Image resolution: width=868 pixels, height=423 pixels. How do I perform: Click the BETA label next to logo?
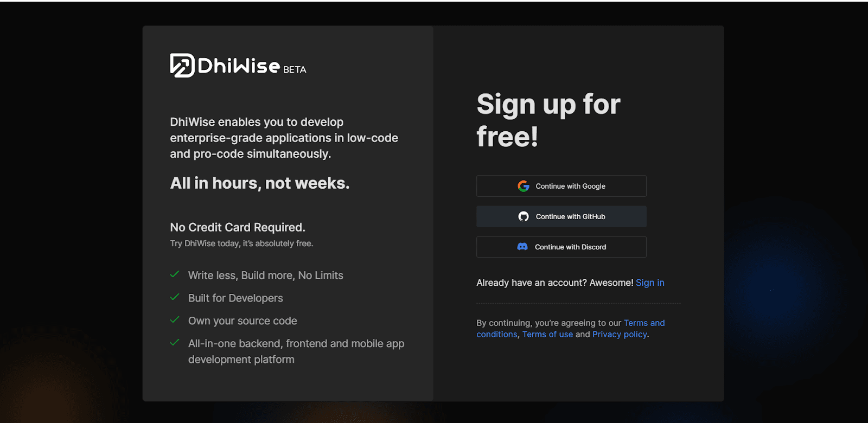(295, 69)
